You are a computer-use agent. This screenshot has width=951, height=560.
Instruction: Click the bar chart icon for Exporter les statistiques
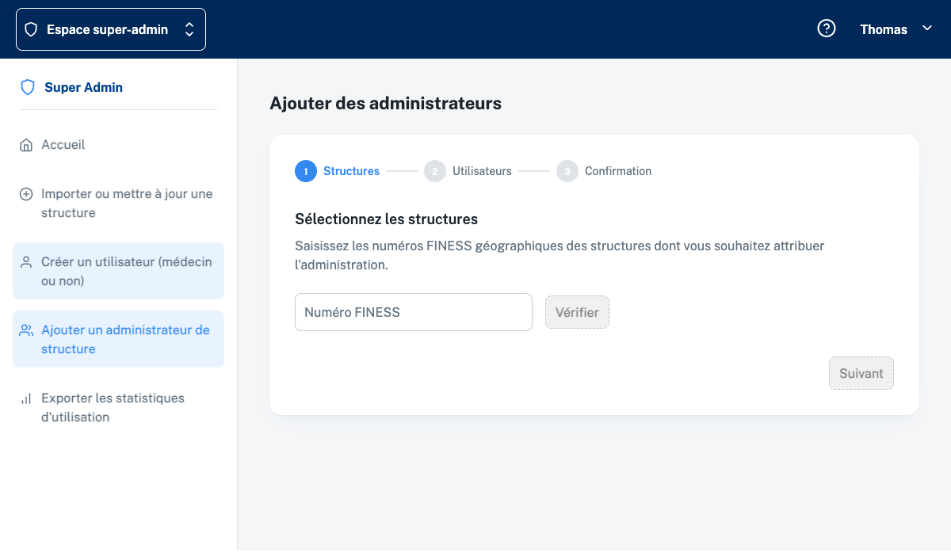click(26, 398)
